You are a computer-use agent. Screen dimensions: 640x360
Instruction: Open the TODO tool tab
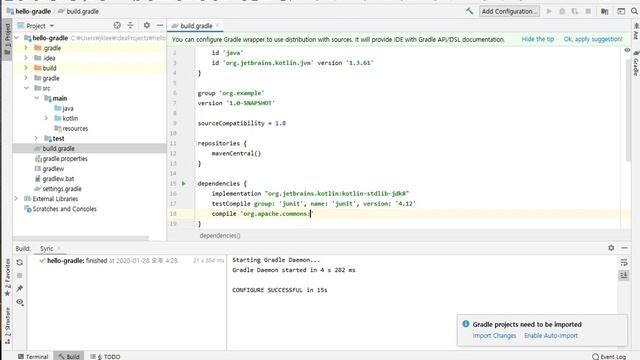click(105, 356)
